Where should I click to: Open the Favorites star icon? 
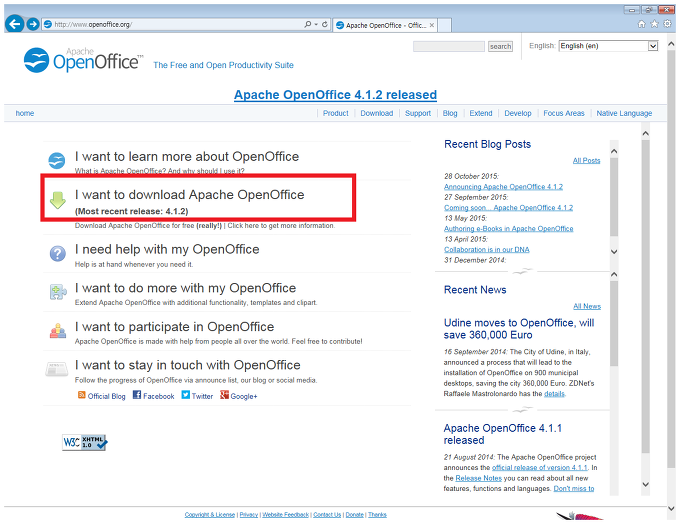(x=654, y=24)
